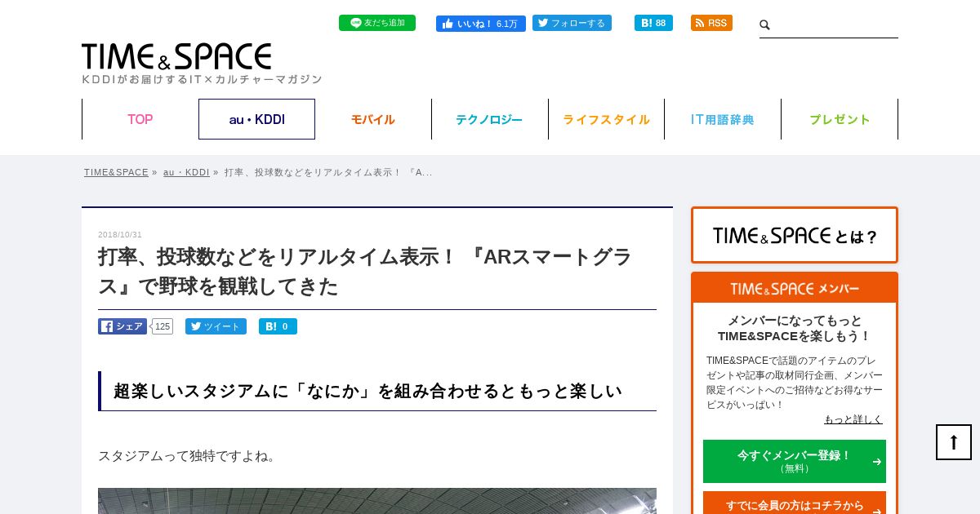Select the ライフスタイル navigation tab
This screenshot has height=514, width=980.
[x=606, y=119]
